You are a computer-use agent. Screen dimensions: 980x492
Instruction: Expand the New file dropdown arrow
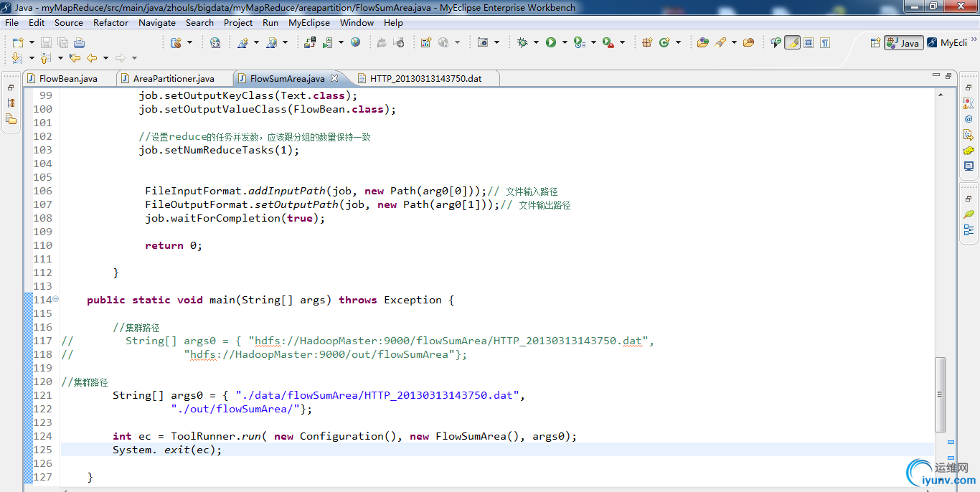(31, 43)
